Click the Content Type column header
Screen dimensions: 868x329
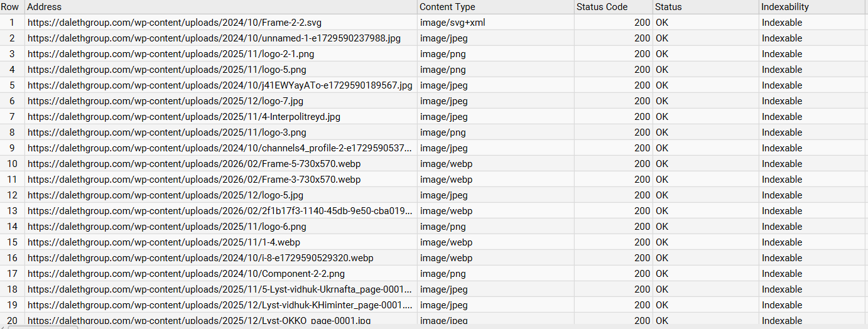click(x=447, y=7)
